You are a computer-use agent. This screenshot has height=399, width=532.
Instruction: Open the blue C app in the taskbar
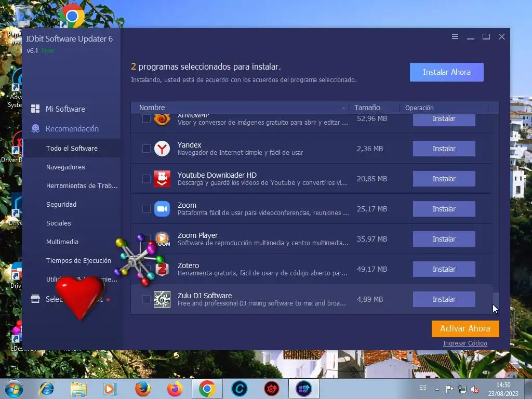click(239, 389)
